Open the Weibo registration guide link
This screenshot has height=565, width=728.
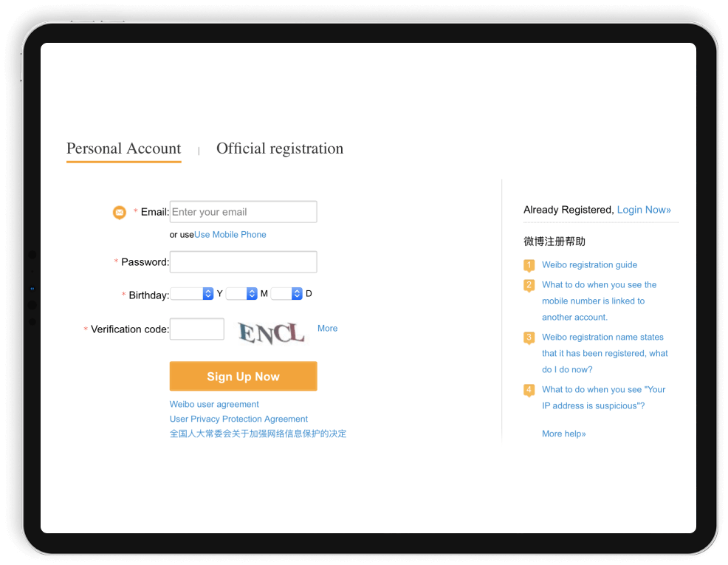tap(590, 264)
